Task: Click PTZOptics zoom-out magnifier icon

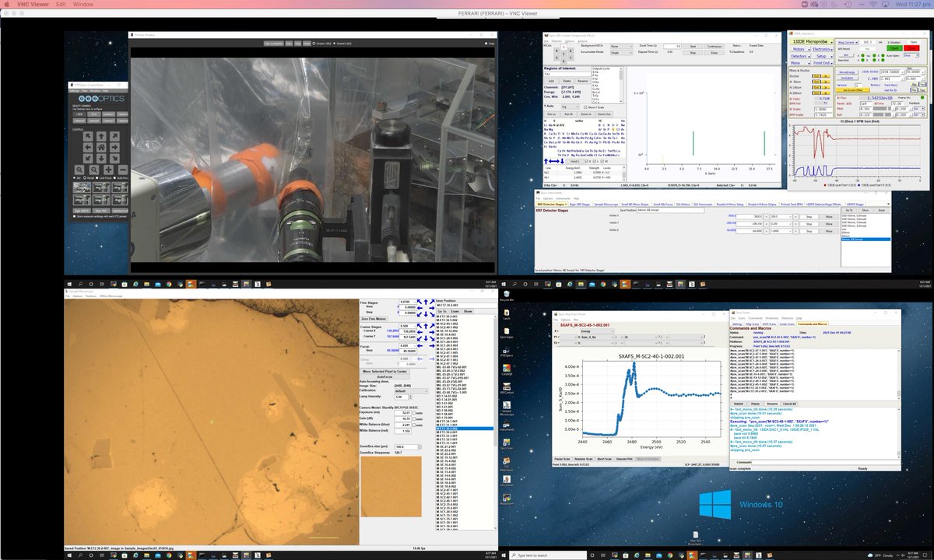Action: pyautogui.click(x=93, y=170)
